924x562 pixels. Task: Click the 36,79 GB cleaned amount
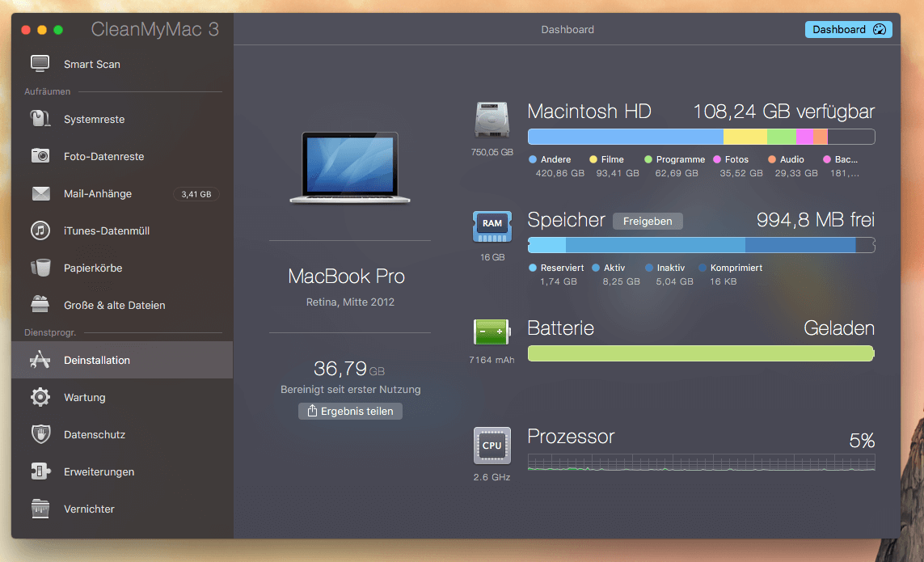coord(349,369)
